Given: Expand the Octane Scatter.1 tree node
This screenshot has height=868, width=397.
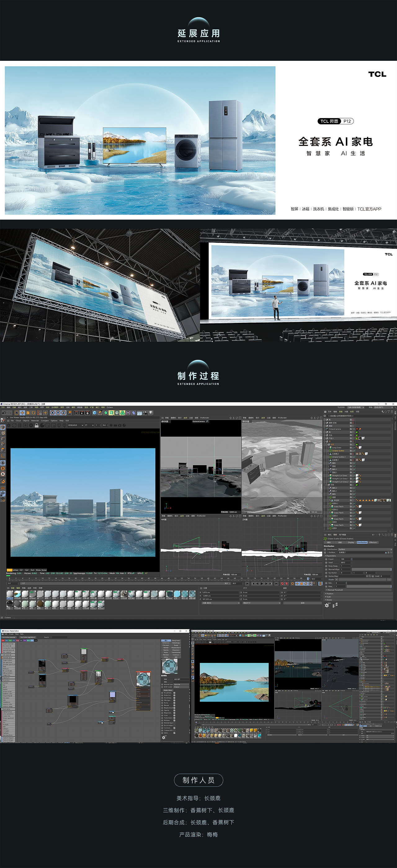Looking at the screenshot, I should (x=328, y=457).
